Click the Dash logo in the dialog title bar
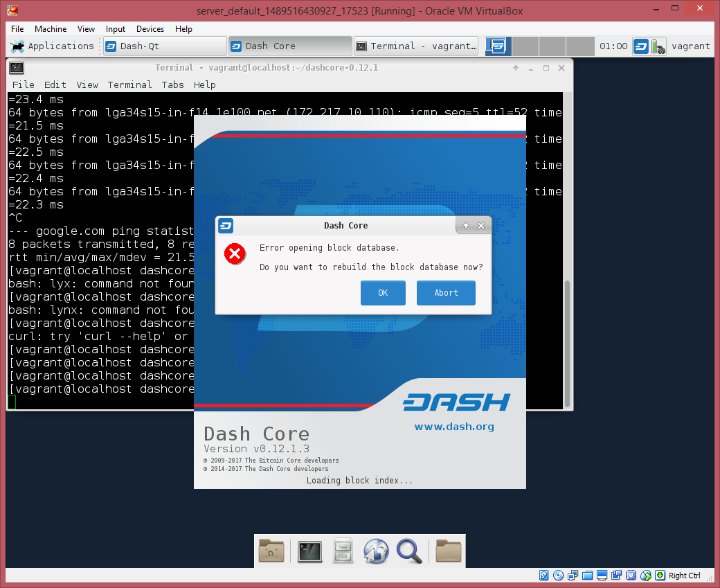Screen dimensions: 720x588 pyautogui.click(x=226, y=226)
